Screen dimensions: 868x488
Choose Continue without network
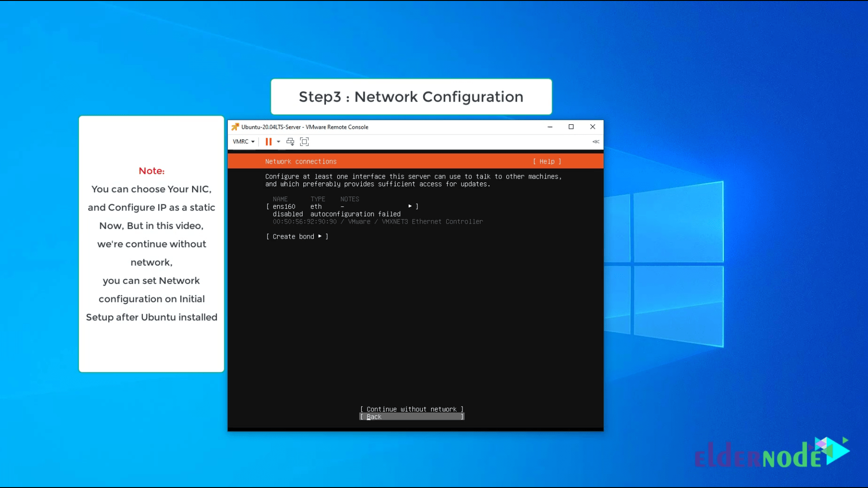click(411, 409)
